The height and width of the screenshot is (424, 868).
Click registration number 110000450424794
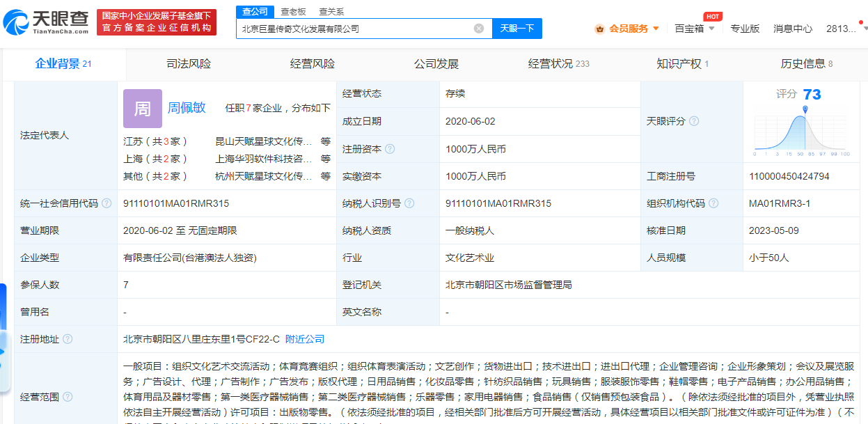789,176
